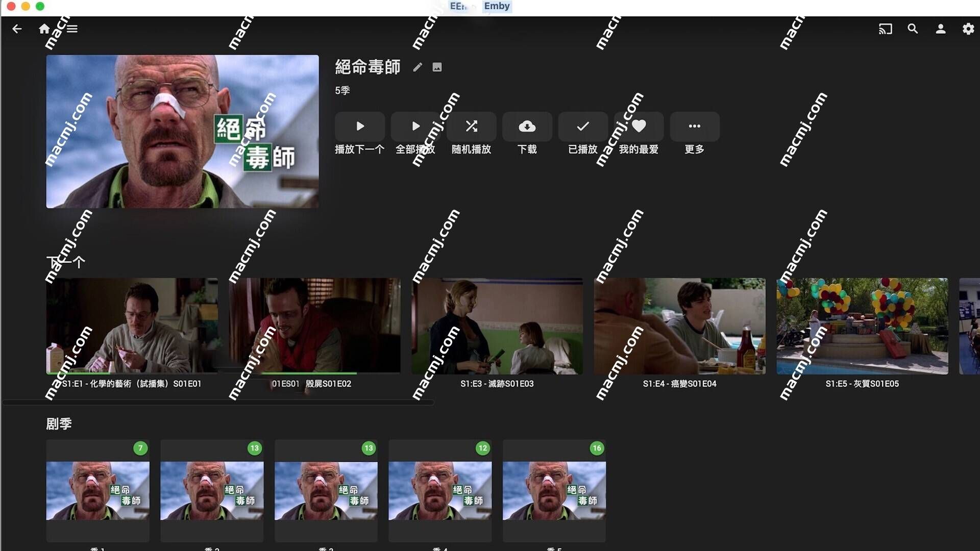
Task: Open the S1:E3 滅跡 episode thumbnail
Action: click(497, 326)
